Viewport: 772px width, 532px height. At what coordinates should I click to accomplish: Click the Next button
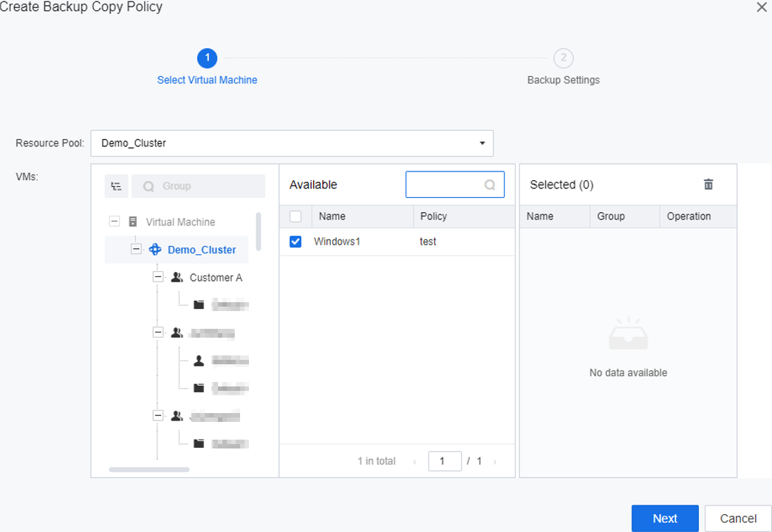pos(664,519)
